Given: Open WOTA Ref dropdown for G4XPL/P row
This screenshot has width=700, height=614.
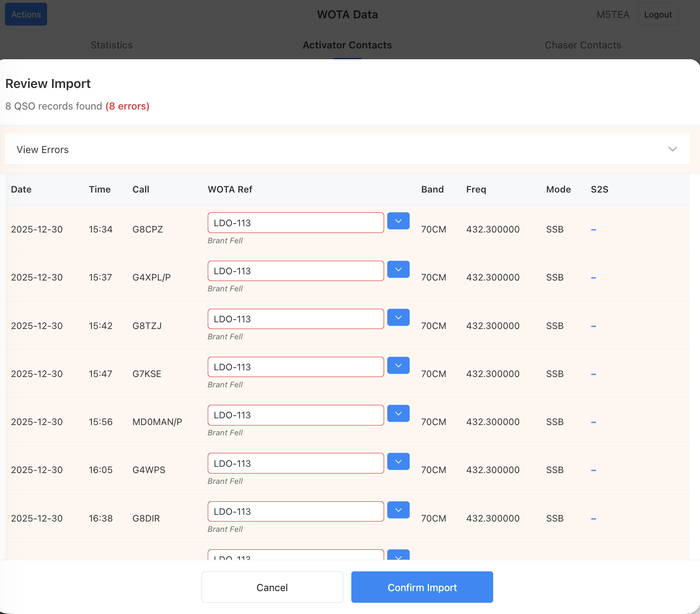Looking at the screenshot, I should [x=398, y=269].
